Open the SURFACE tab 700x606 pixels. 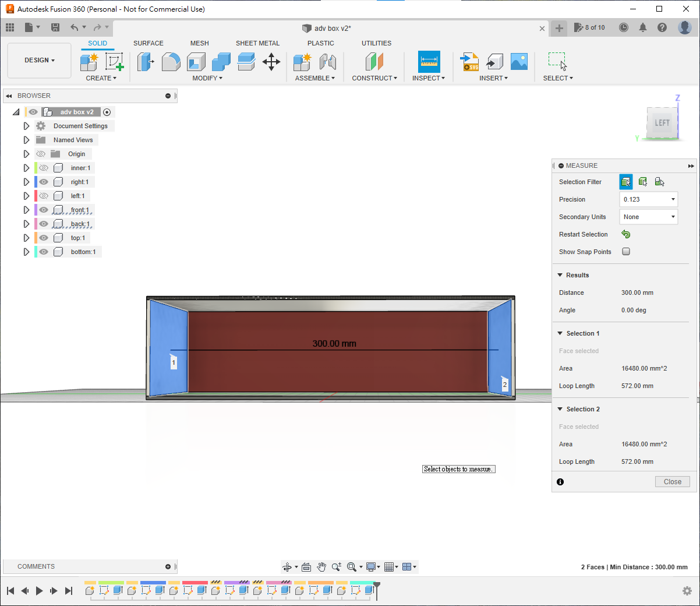(x=148, y=43)
